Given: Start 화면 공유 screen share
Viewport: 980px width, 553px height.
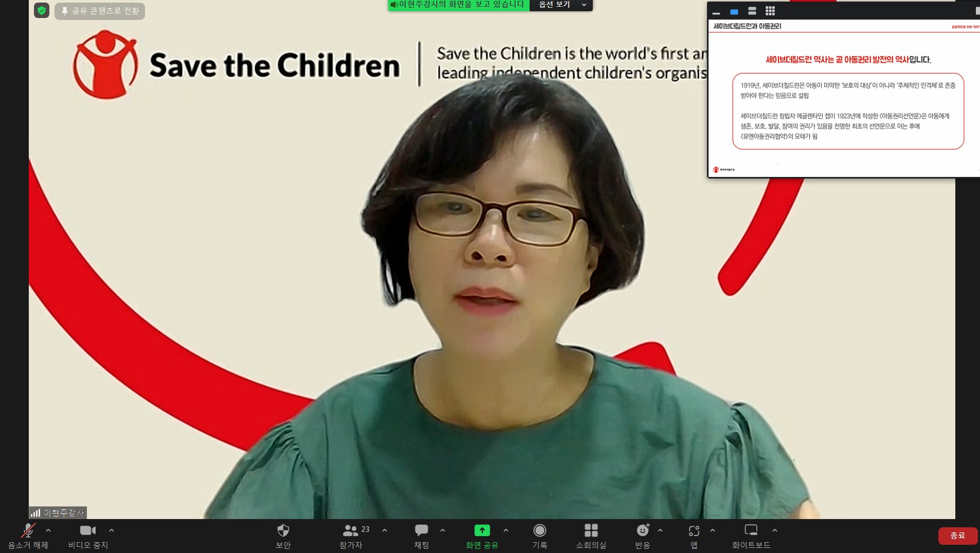Looking at the screenshot, I should [x=482, y=536].
